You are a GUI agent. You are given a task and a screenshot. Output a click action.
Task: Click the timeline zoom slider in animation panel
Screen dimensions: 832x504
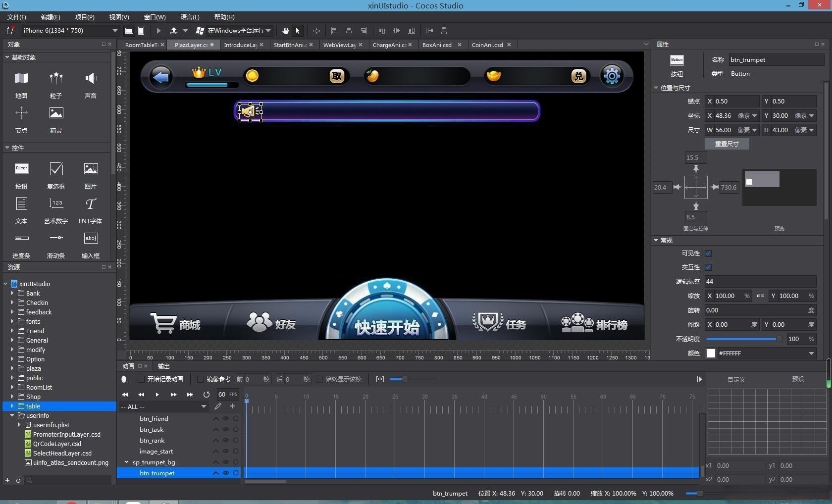(413, 379)
